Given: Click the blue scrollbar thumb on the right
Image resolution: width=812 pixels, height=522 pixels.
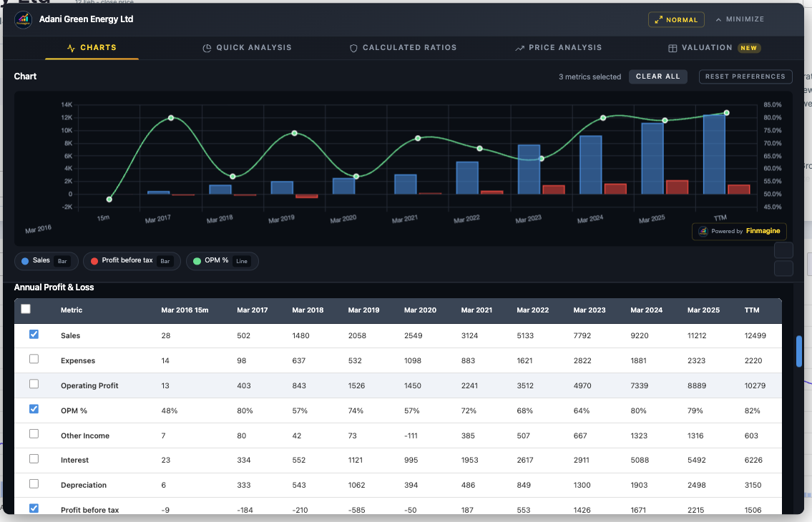Looking at the screenshot, I should pos(799,351).
